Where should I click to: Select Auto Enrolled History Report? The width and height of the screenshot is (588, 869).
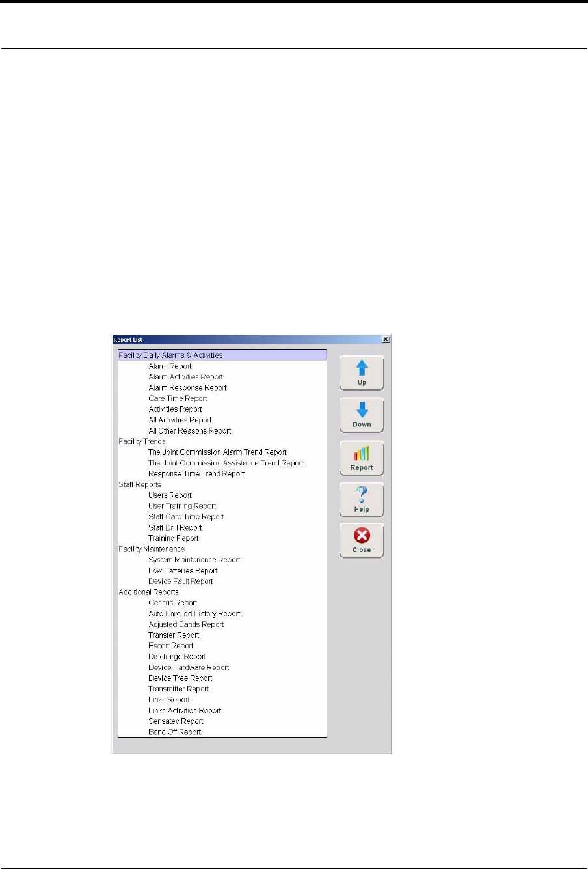click(x=194, y=614)
